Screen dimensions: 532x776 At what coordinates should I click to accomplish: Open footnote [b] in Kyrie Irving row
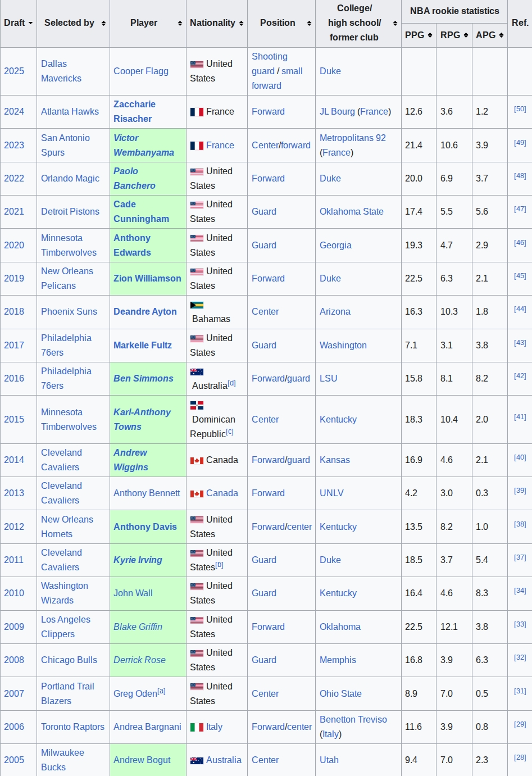click(220, 565)
